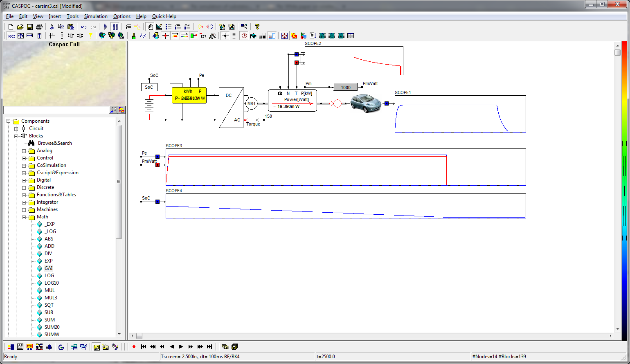Insert ground/node wiring tool icon
Viewport: 630px width, 364px height.
tap(52, 36)
